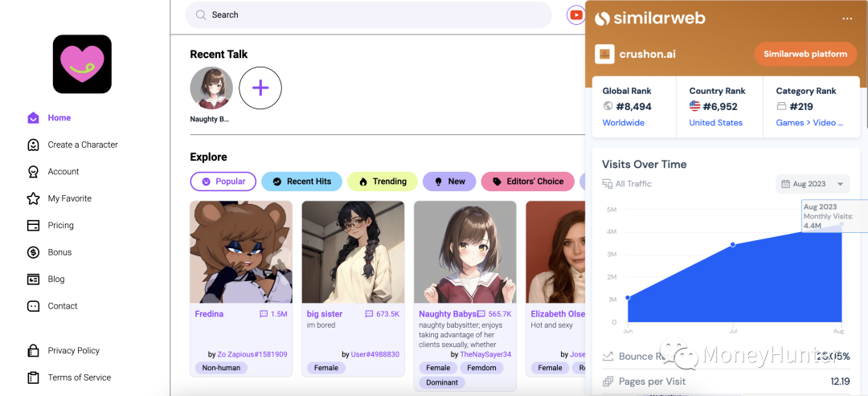Click the card icon beside Pricing
868x396 pixels.
(x=33, y=225)
